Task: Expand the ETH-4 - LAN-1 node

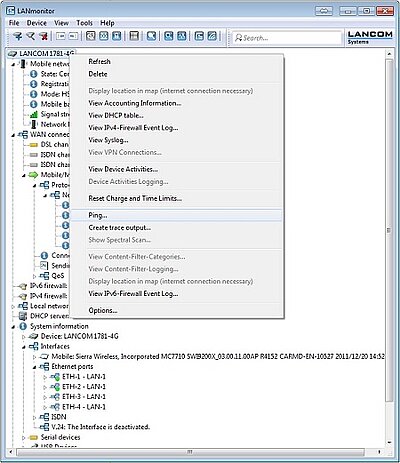Action: coord(45,407)
